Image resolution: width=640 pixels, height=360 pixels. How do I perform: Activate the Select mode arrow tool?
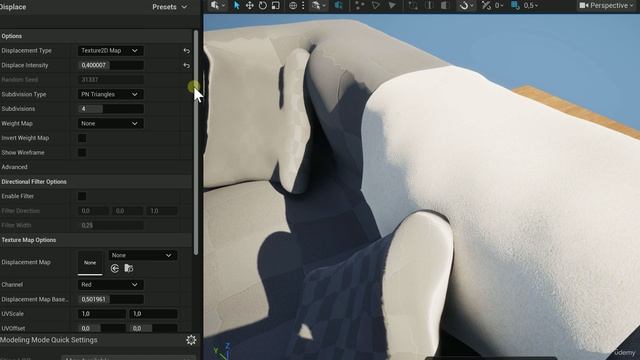tap(236, 6)
